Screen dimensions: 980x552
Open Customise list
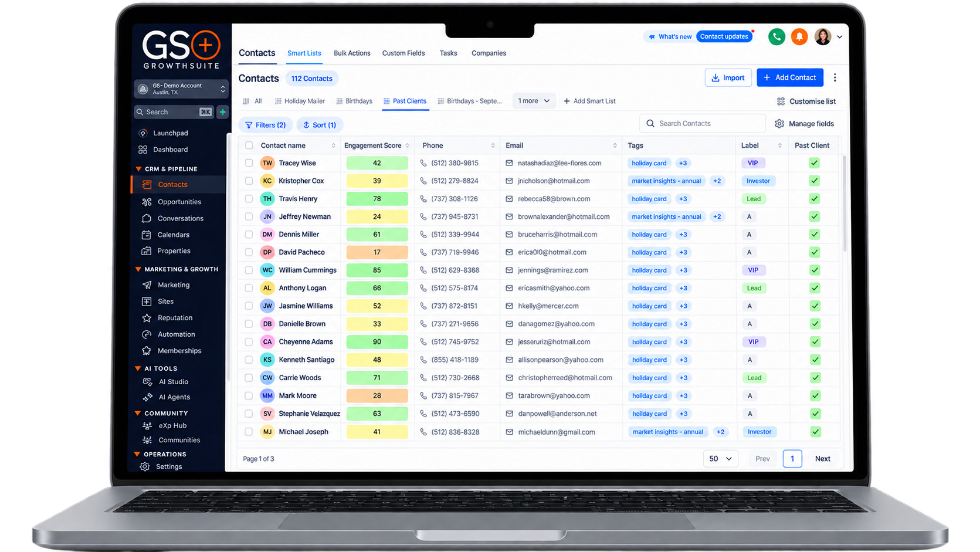coord(806,101)
